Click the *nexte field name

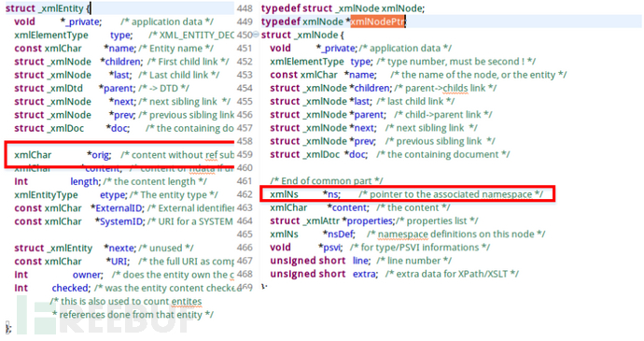[119, 248]
